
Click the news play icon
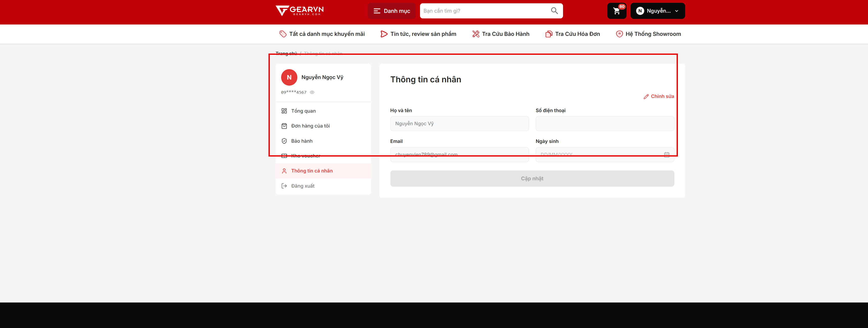click(384, 34)
